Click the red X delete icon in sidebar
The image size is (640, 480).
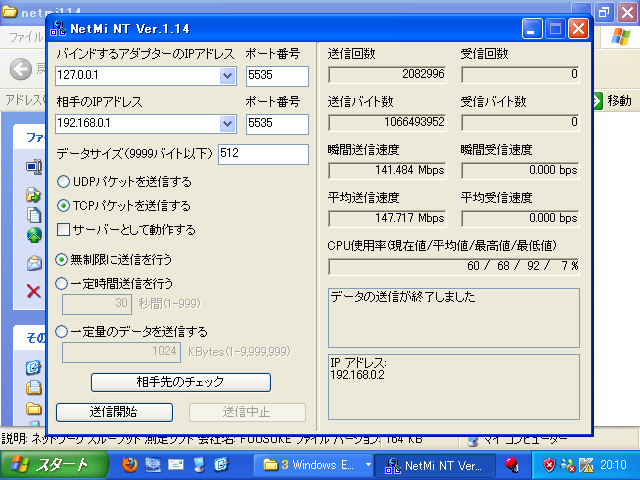coord(32,291)
